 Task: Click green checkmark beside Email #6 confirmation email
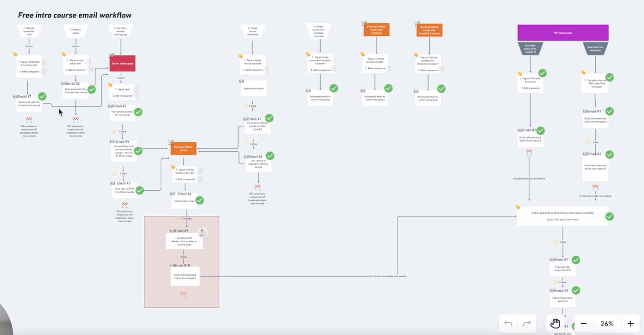click(199, 200)
